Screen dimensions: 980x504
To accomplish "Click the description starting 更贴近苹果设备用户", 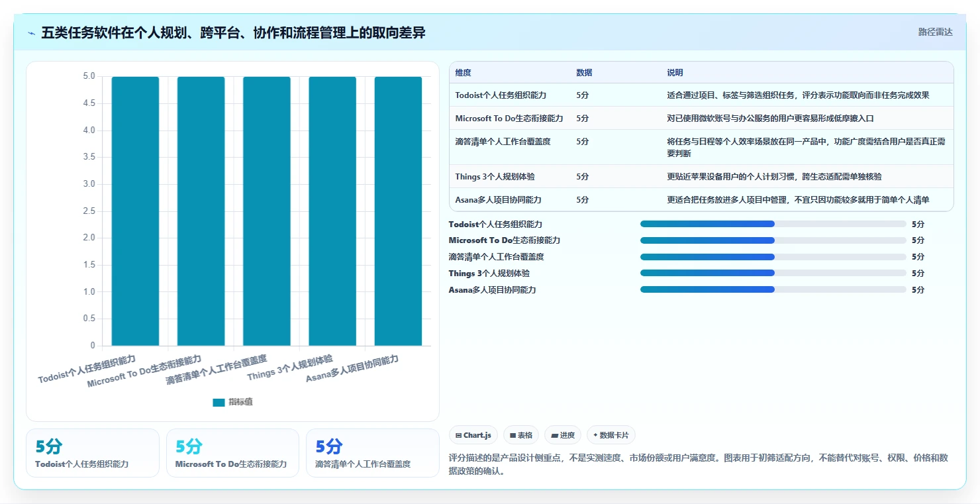I will [x=774, y=177].
